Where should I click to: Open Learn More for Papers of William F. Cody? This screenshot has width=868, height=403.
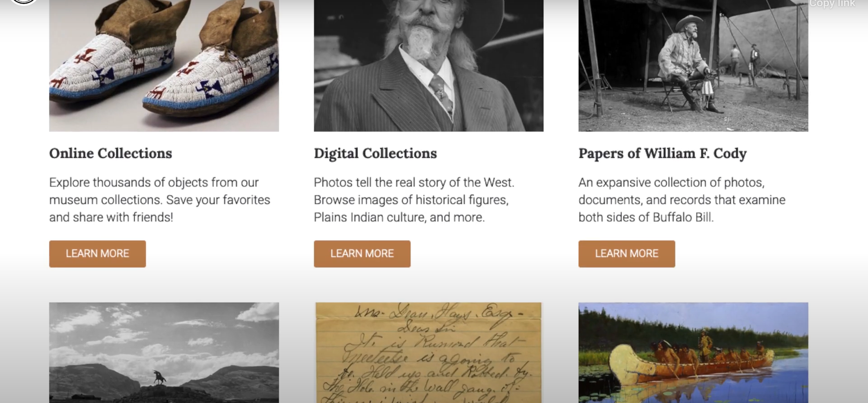(627, 254)
